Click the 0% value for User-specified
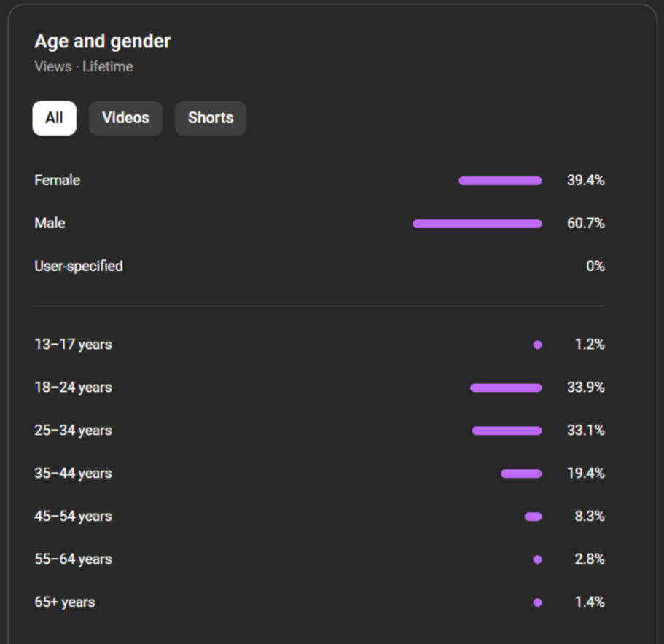 [595, 266]
